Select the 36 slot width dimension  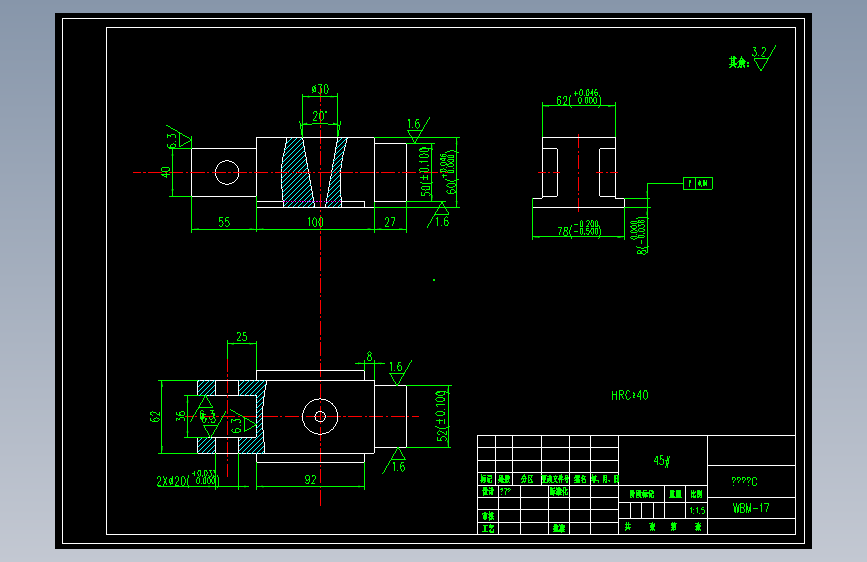[181, 416]
